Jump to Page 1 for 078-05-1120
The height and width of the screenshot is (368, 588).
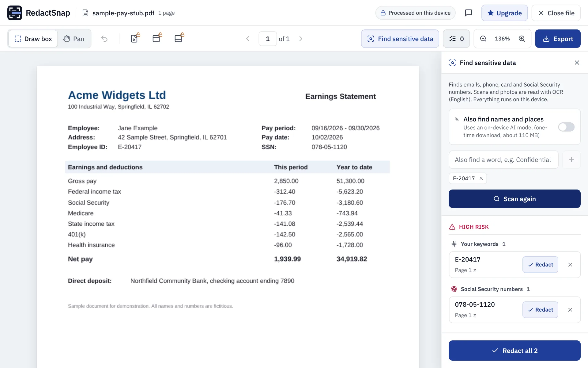pyautogui.click(x=466, y=315)
